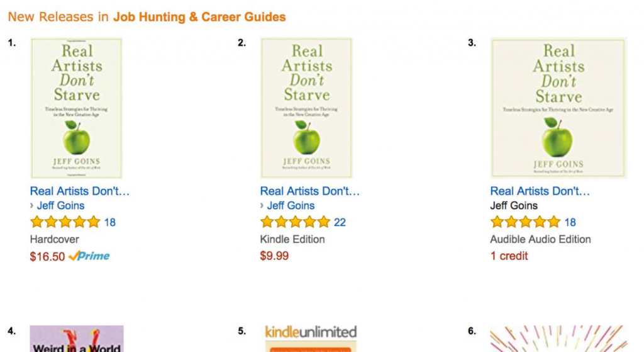The height and width of the screenshot is (352, 644).
Task: Expand the chevron beside Jeff Goins in item 2
Action: pos(262,205)
